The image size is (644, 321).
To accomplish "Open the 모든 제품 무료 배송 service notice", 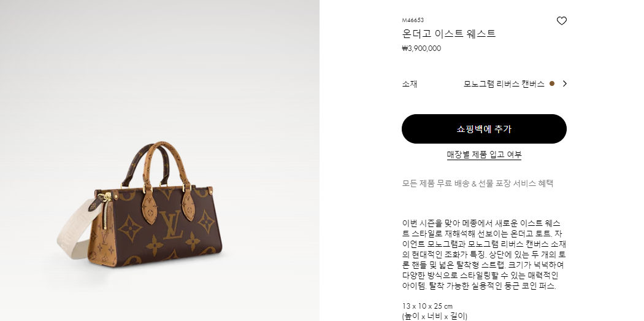I will (478, 184).
